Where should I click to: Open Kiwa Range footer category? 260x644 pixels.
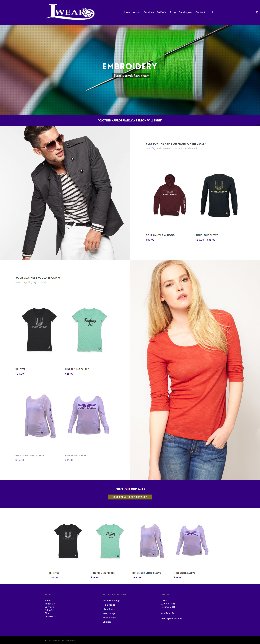click(x=109, y=609)
